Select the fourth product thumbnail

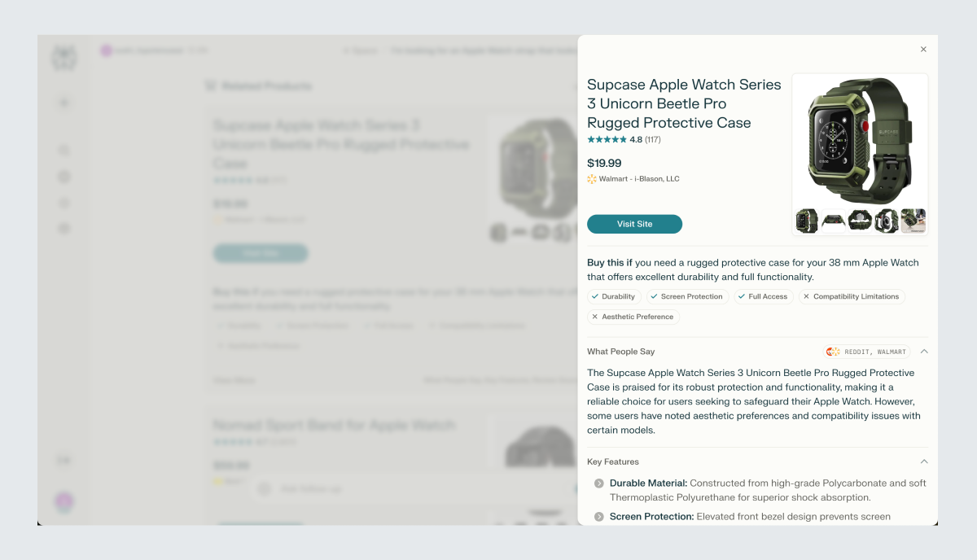coord(887,221)
